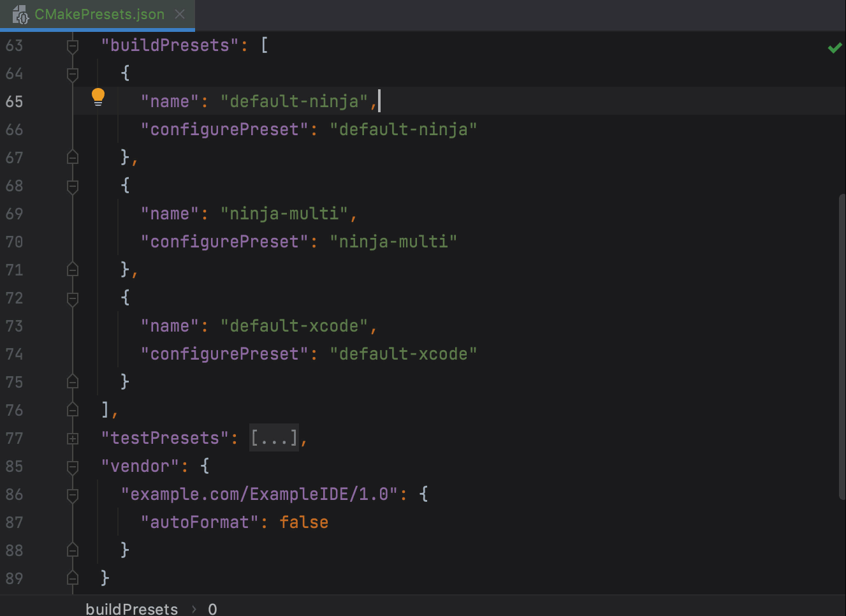Viewport: 846px width, 616px height.
Task: Collapse the ninja-multi preset object
Action: coord(72,186)
